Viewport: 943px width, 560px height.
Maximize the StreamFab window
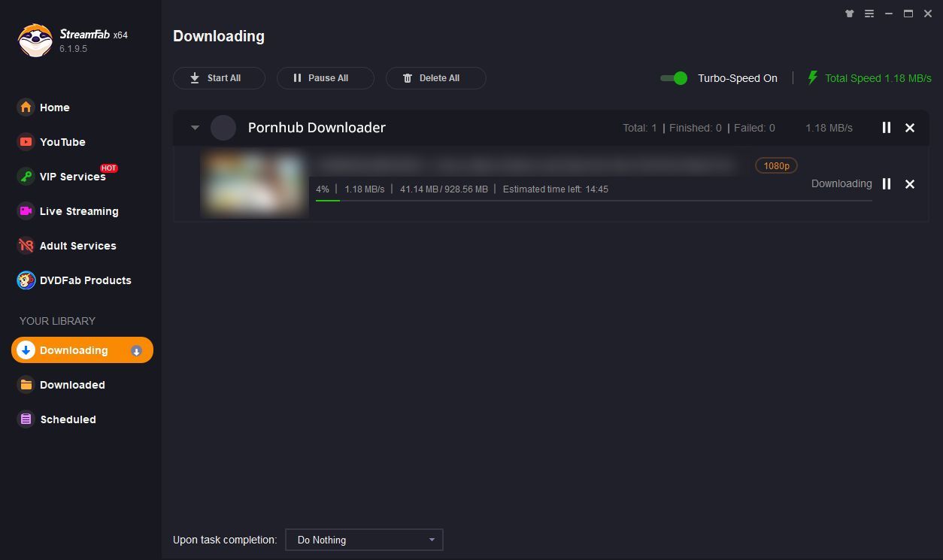[x=908, y=14]
